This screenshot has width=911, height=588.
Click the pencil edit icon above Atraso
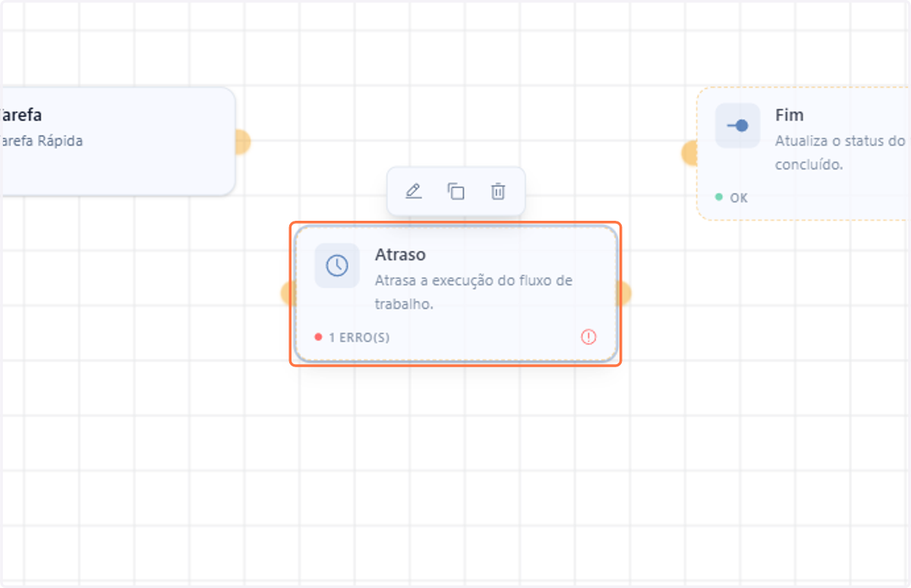tap(413, 191)
